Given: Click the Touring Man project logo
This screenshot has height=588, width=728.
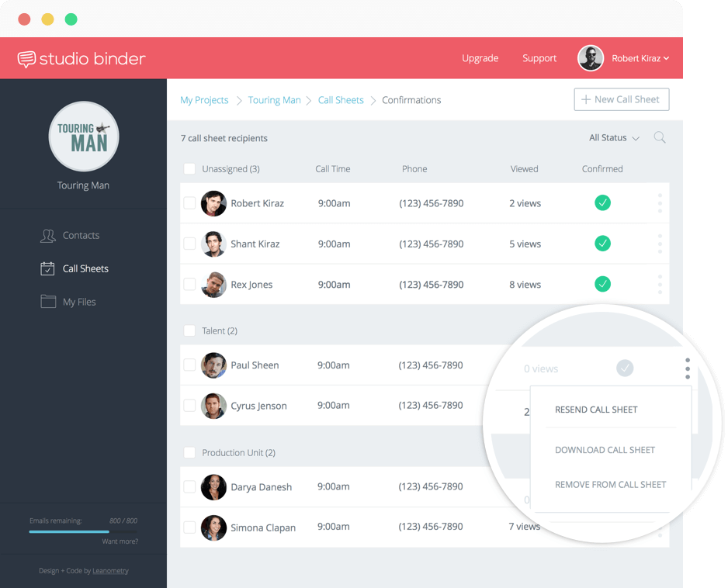Looking at the screenshot, I should [84, 137].
